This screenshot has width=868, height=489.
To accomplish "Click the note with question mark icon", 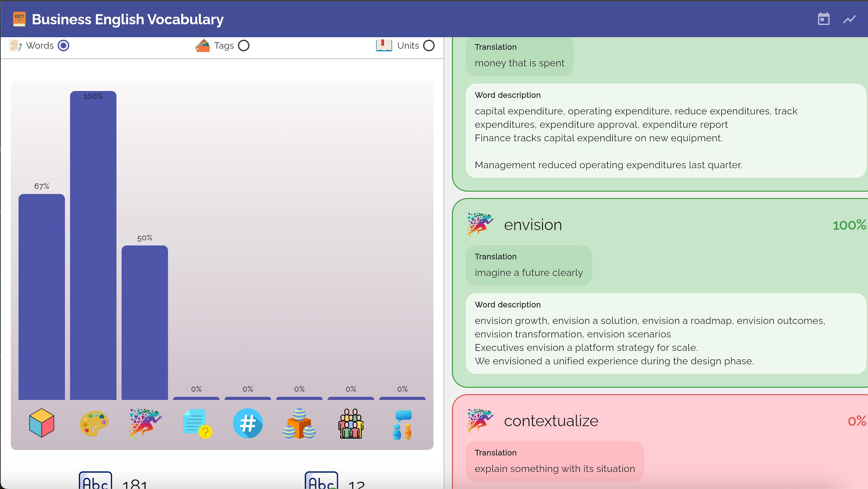I will click(197, 423).
